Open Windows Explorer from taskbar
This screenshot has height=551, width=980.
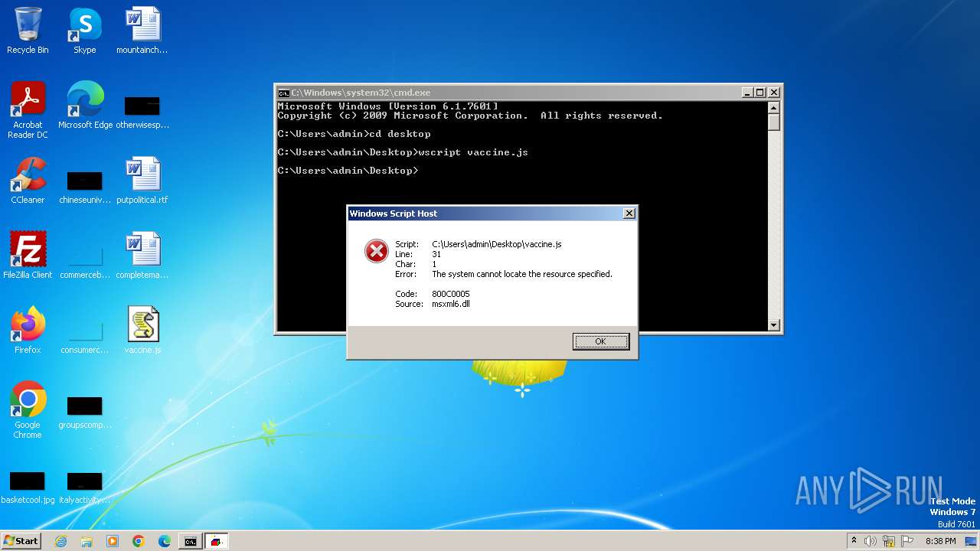87,541
